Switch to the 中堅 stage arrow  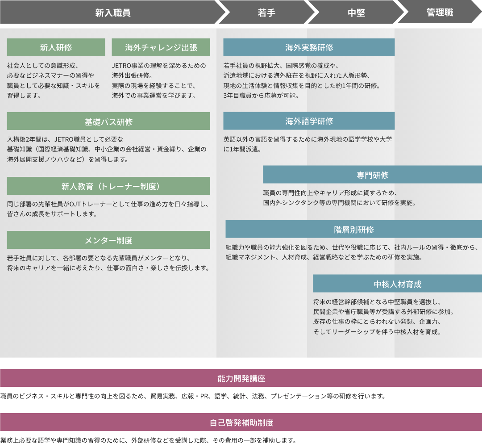point(356,13)
